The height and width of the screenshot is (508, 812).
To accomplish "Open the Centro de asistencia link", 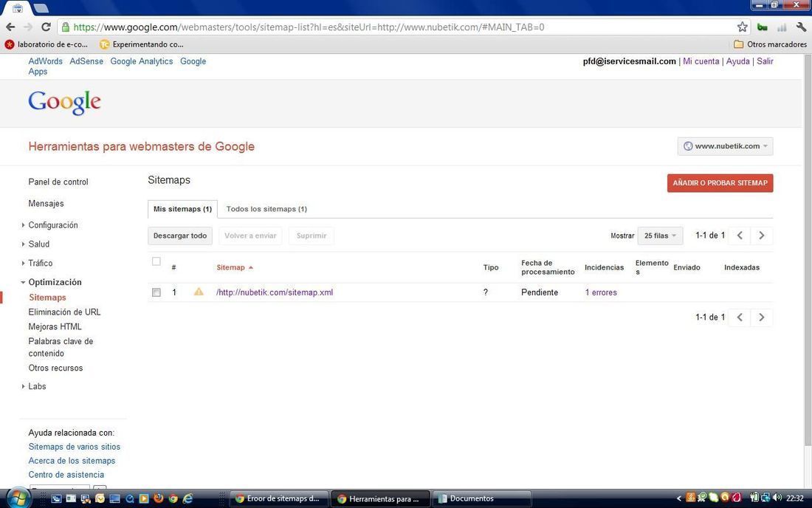I will coord(66,474).
